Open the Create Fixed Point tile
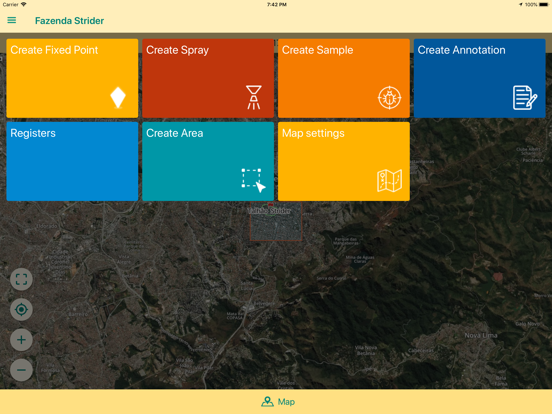552x414 pixels. [x=72, y=78]
